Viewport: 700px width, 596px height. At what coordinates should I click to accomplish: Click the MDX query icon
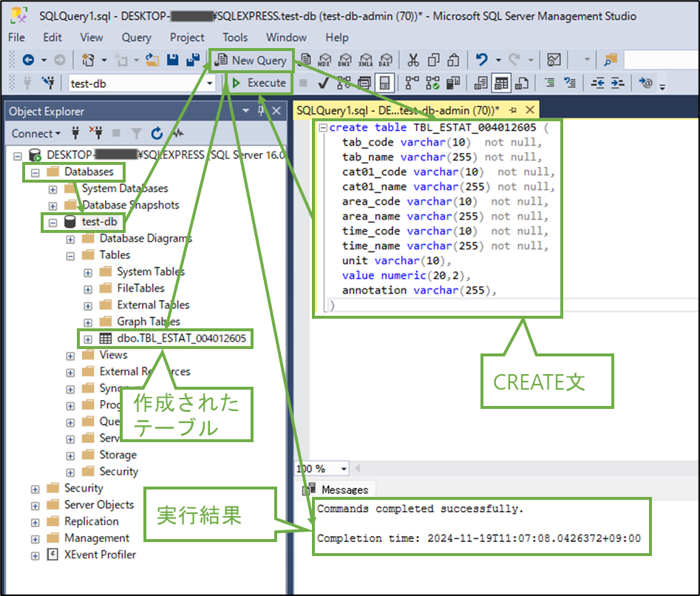pos(324,60)
